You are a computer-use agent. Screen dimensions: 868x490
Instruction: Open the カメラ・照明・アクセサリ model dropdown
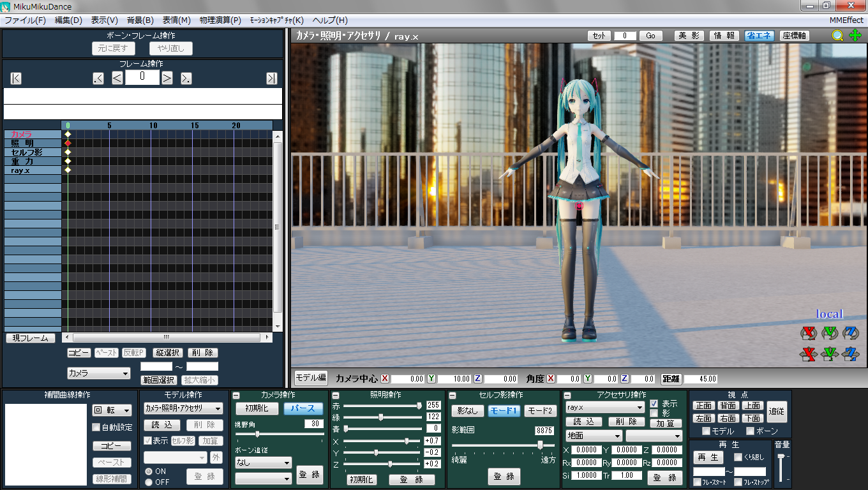(x=183, y=408)
